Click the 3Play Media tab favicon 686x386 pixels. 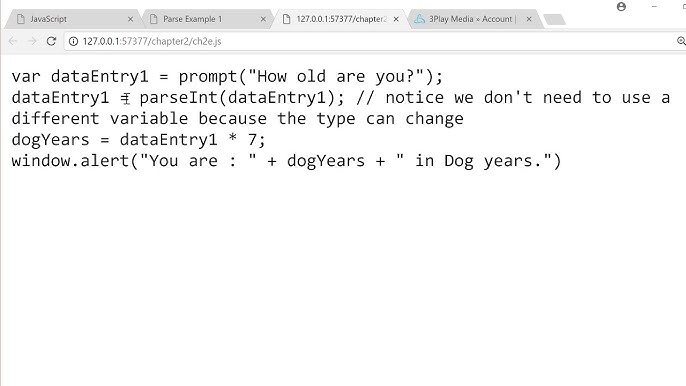pyautogui.click(x=419, y=19)
